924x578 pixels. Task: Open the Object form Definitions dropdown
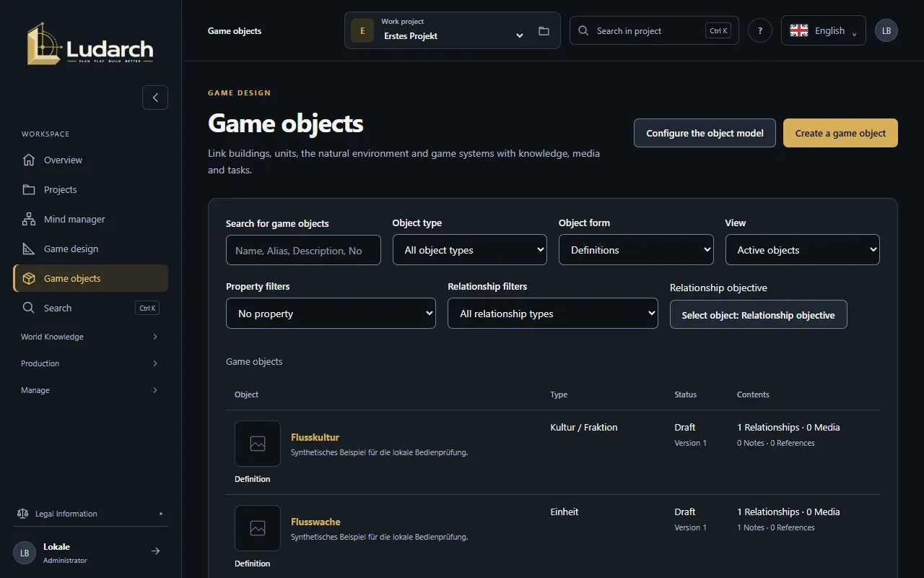[x=636, y=250]
